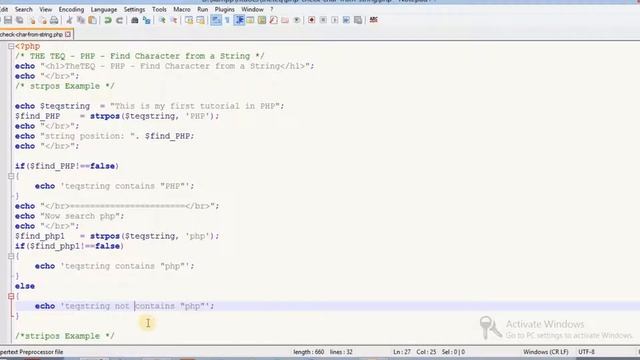Open the Language menu
Viewport: 640px width, 360px height.
tap(104, 9)
